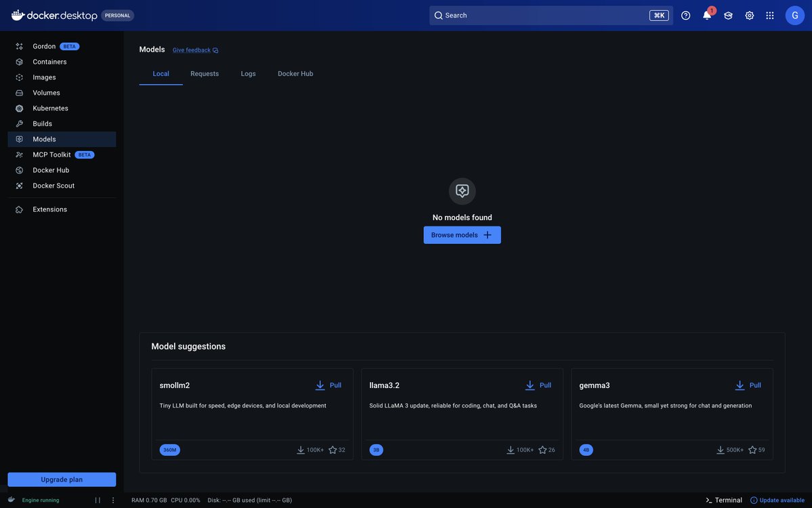Go to Images section
The image size is (812, 508).
click(x=62, y=77)
